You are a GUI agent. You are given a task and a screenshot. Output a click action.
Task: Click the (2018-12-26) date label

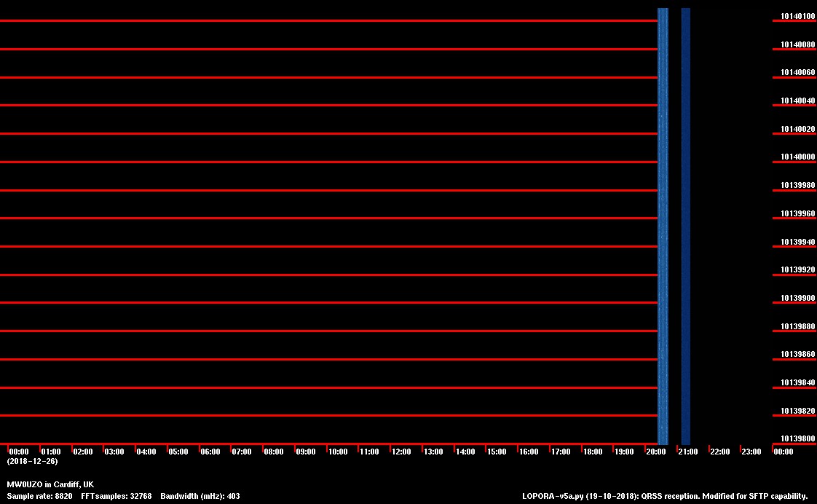click(32, 461)
